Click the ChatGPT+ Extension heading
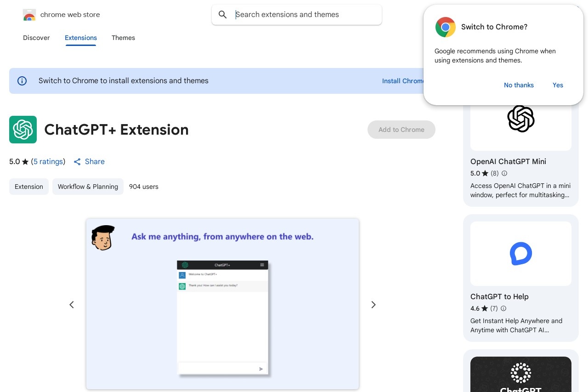Image resolution: width=588 pixels, height=392 pixels. [x=116, y=130]
